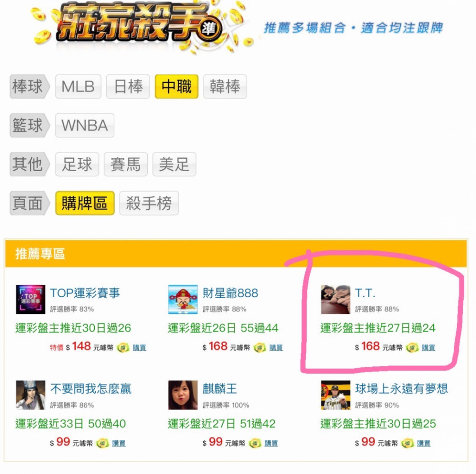Select the 足球 category button
This screenshot has height=474, width=476.
point(77,164)
